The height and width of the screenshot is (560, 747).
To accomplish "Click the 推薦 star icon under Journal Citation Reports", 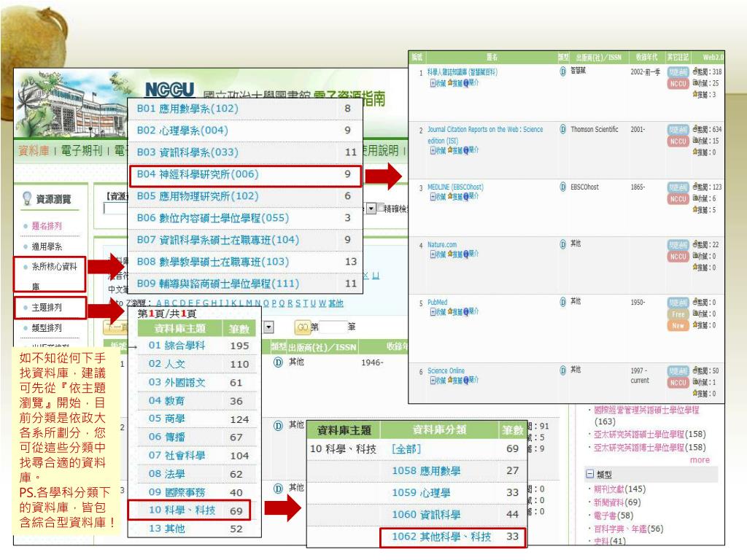I will (x=449, y=150).
